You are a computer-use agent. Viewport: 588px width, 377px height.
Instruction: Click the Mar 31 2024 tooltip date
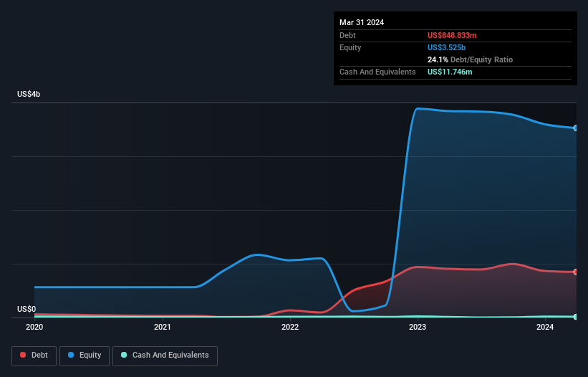coord(362,22)
